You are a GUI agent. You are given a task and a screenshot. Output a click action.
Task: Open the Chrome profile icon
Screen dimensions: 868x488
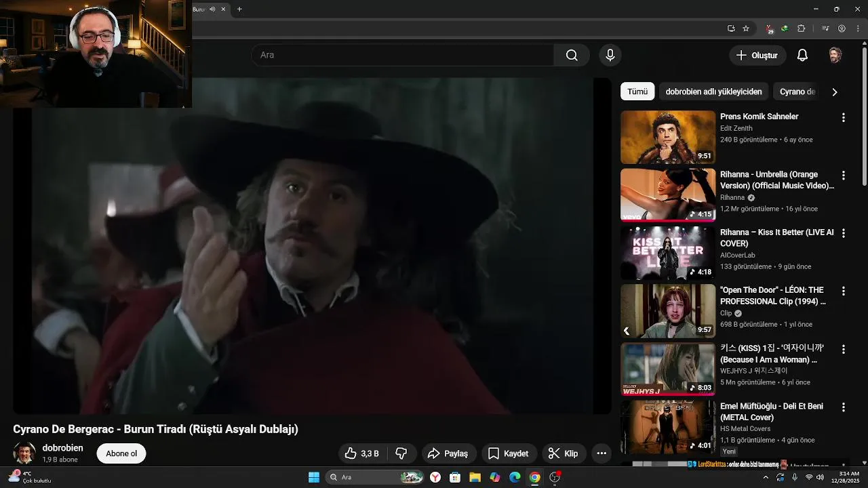(842, 28)
